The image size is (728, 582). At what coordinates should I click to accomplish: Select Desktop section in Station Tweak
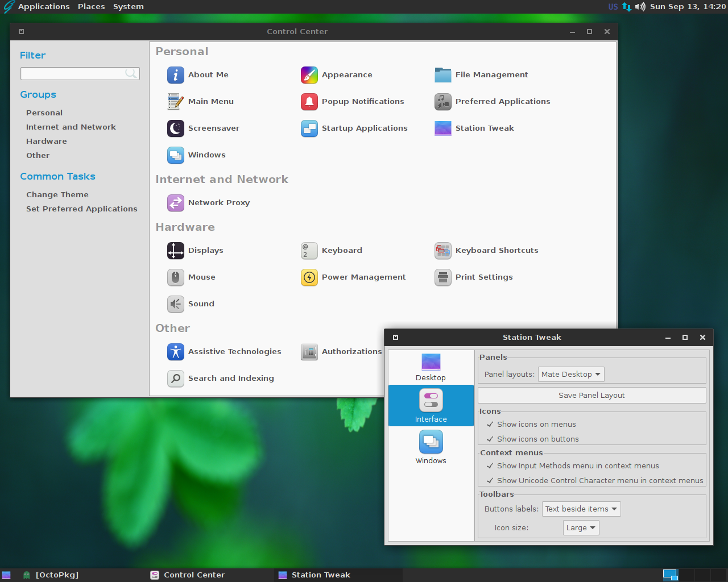[431, 367]
